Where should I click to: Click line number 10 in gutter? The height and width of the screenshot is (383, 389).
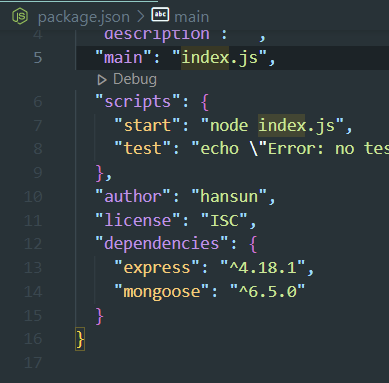pos(33,197)
